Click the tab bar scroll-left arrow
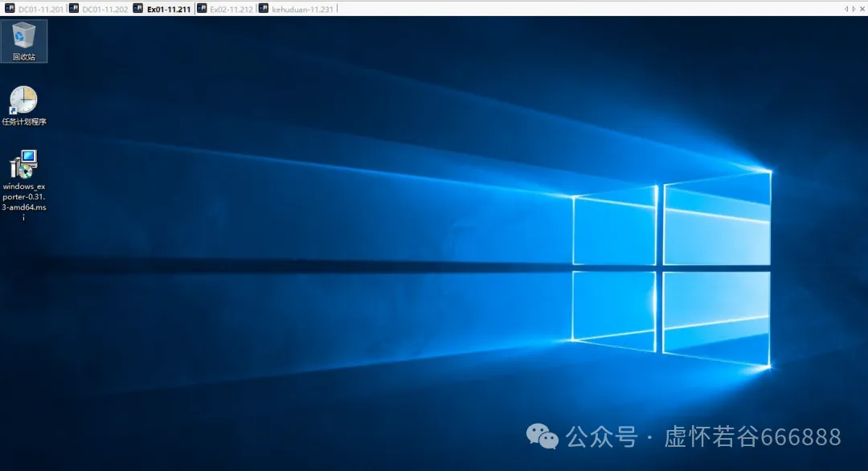Viewport: 868px width, 471px height. coord(845,9)
